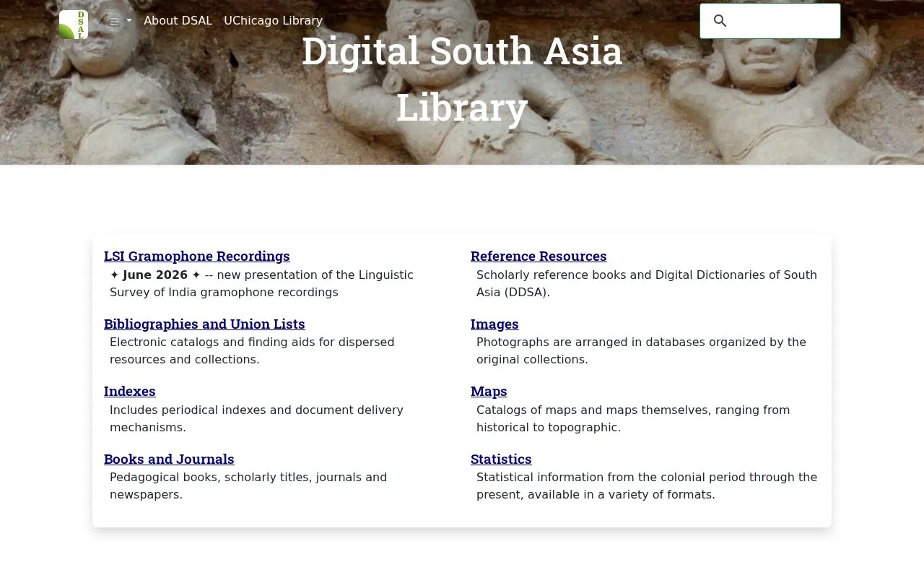Image resolution: width=924 pixels, height=578 pixels.
Task: Click the 'Pedagogical books, scholarly titles' description
Action: click(248, 486)
